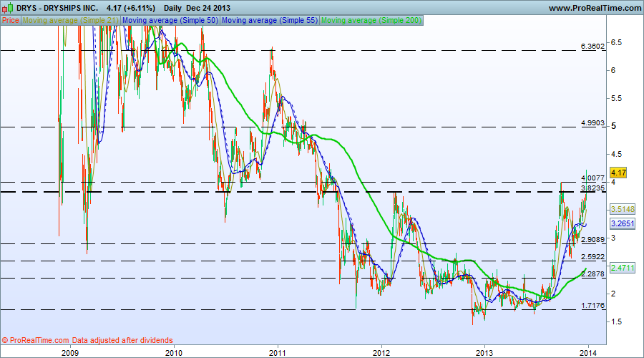Viewport: 644px width, 358px height.
Task: Click the 2.9089 horizontal level label
Action: pyautogui.click(x=592, y=240)
